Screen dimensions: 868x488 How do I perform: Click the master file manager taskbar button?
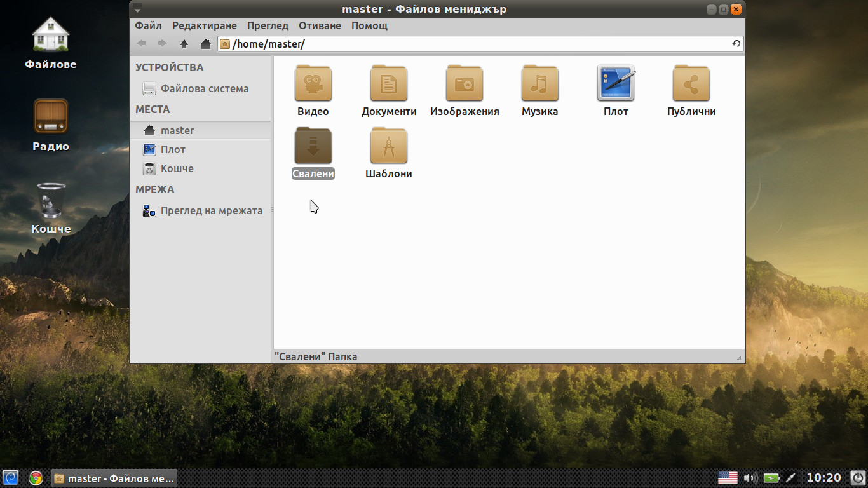114,478
